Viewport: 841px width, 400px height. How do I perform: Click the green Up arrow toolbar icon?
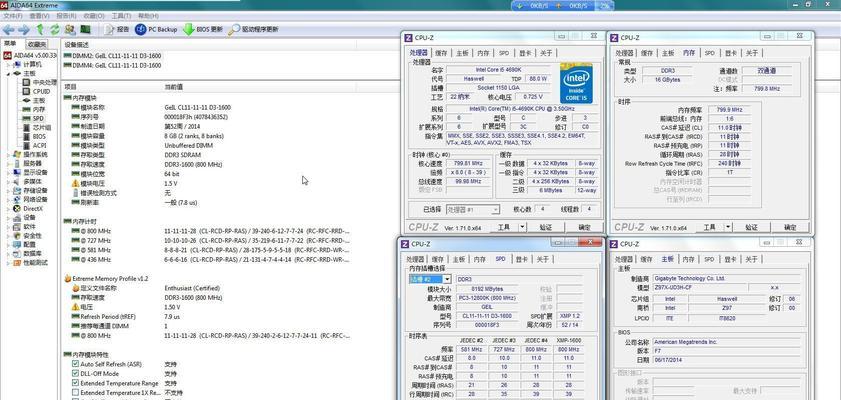coord(40,29)
